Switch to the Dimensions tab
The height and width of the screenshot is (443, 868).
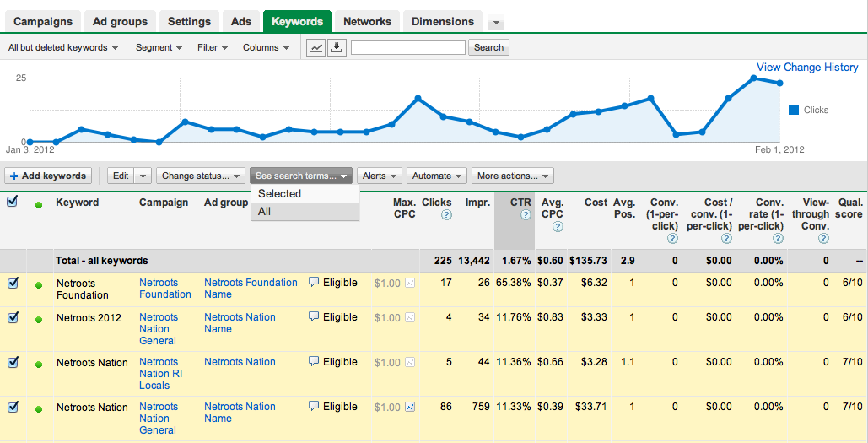pyautogui.click(x=443, y=22)
